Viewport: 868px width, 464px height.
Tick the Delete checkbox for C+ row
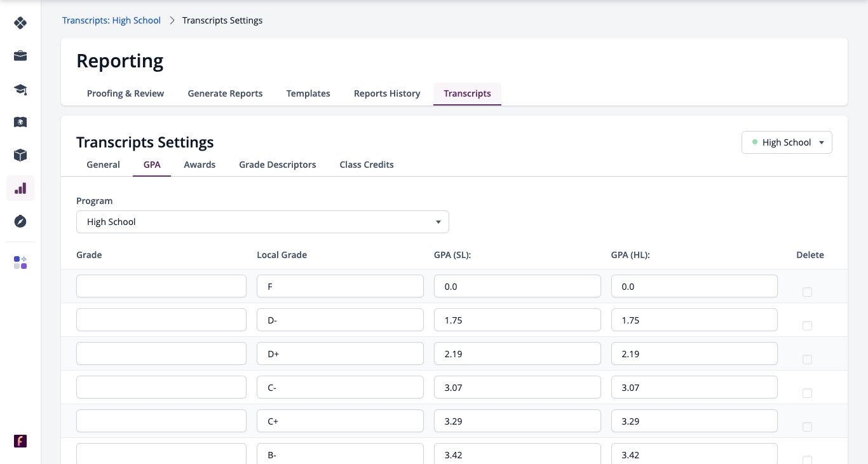[x=807, y=427]
